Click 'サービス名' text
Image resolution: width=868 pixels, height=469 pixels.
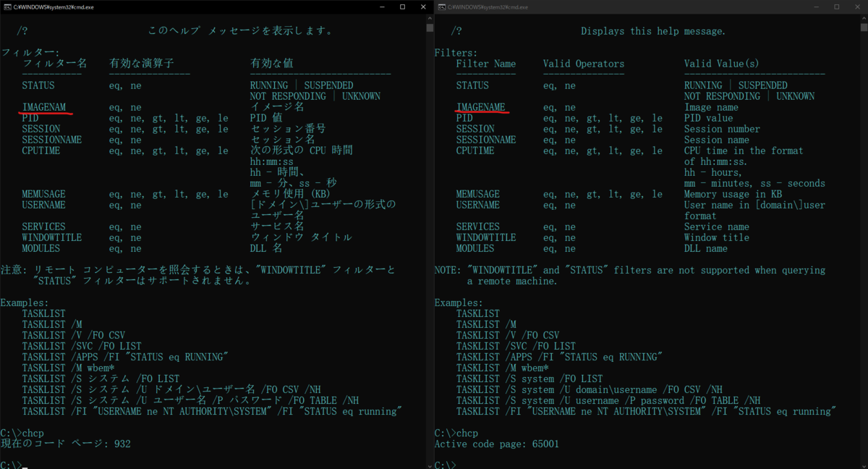(277, 227)
